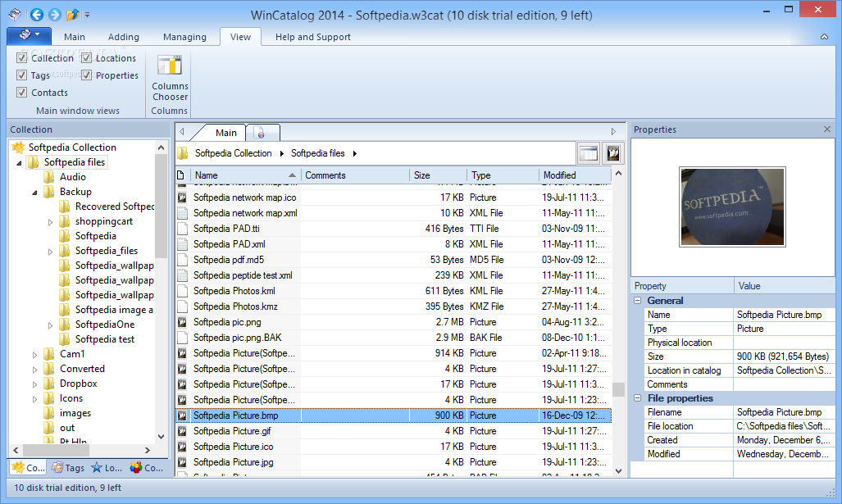Viewport: 842px width, 504px height.
Task: Click the Comments column header
Action: 355,175
